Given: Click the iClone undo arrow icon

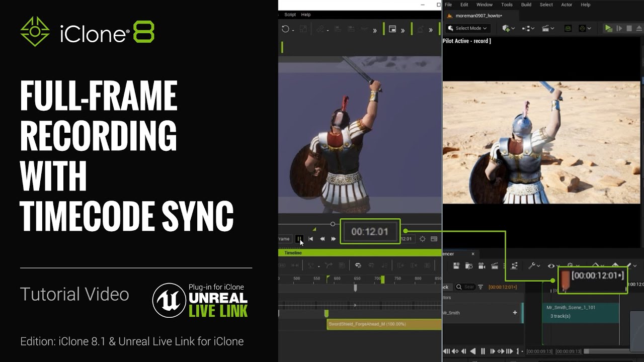Looking at the screenshot, I should [285, 29].
